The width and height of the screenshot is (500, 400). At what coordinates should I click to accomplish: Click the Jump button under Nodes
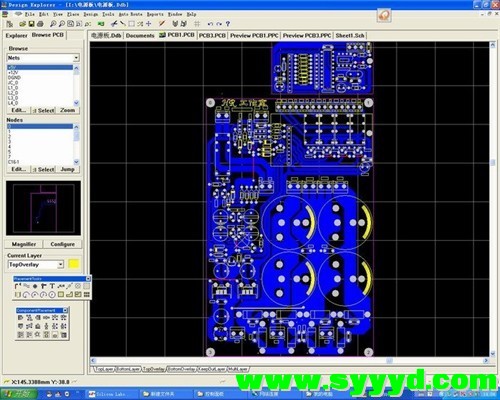[x=68, y=169]
